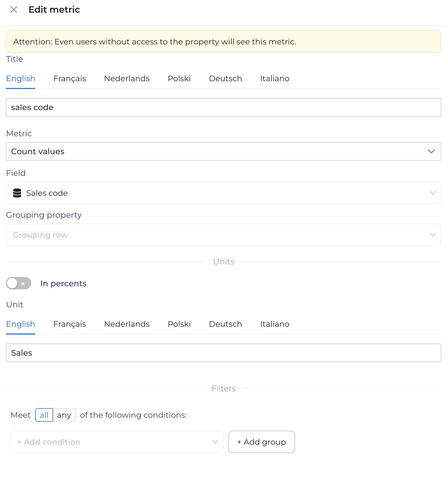Screen dimensions: 448x486
Task: Click the database icon beside Sales code
Action: 17,193
